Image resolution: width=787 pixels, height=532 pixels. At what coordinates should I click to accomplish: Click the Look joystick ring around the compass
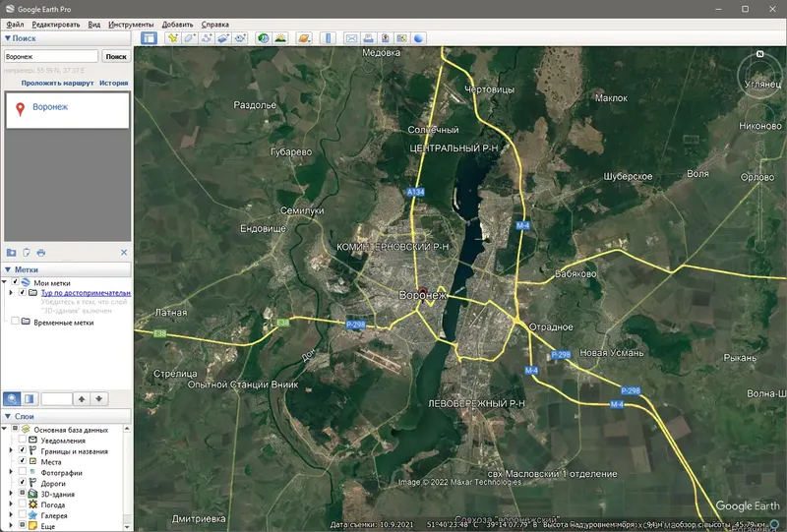tap(759, 76)
